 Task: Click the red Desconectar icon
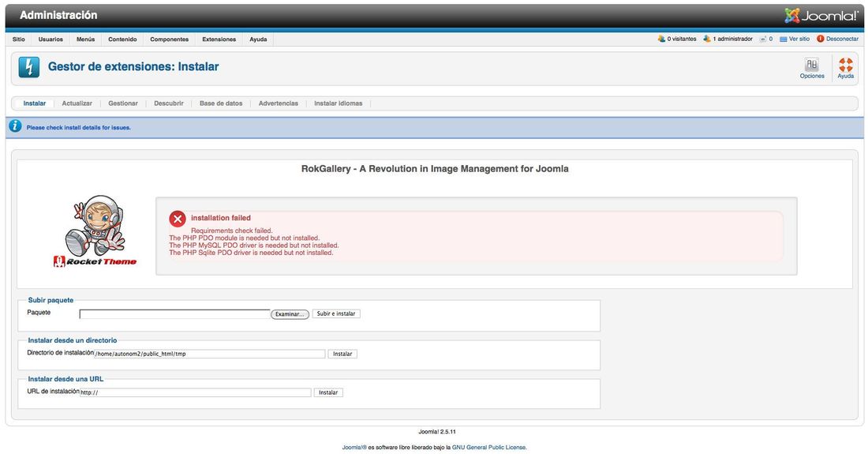pyautogui.click(x=821, y=39)
